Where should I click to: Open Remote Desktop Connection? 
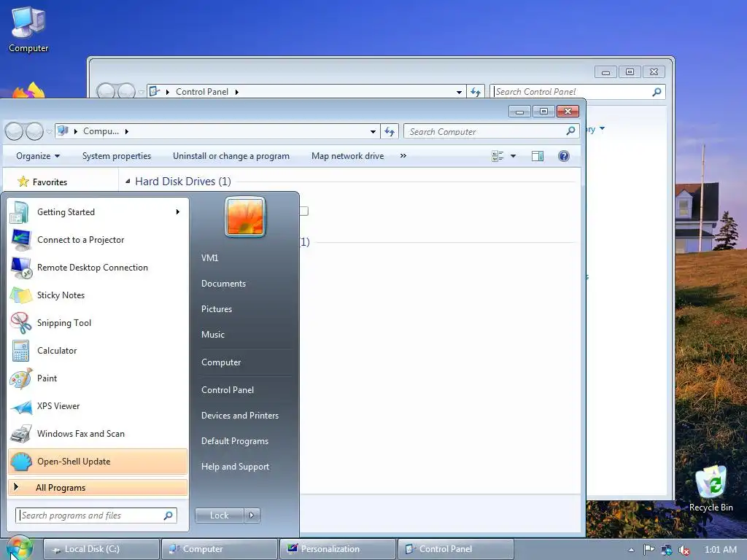point(98,268)
